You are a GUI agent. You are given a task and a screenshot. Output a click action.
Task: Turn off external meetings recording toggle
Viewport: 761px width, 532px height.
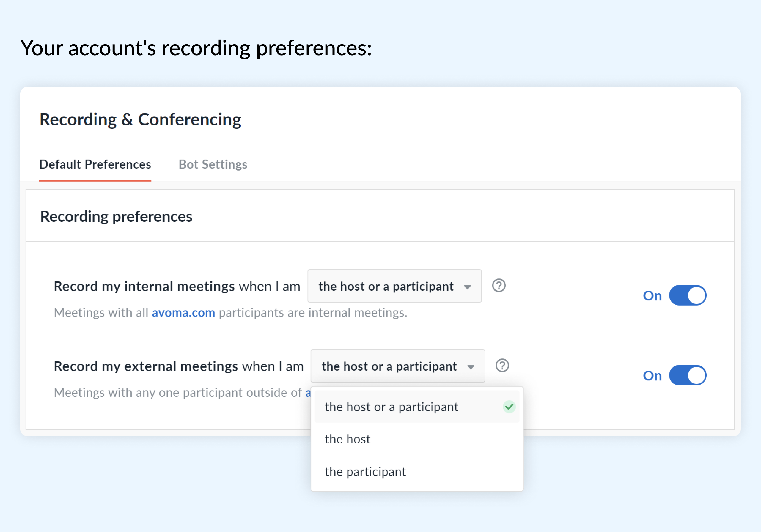pyautogui.click(x=687, y=375)
